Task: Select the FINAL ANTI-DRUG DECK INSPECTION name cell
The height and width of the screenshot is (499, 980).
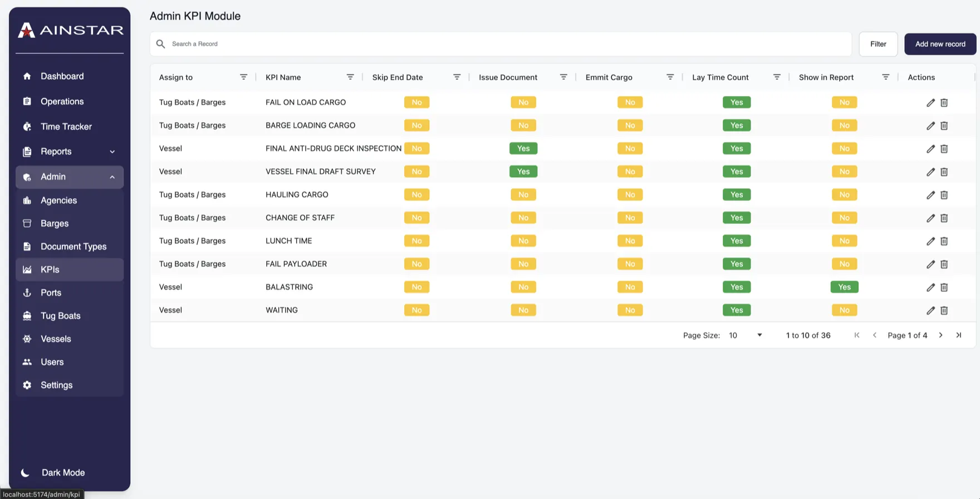Action: (x=334, y=149)
